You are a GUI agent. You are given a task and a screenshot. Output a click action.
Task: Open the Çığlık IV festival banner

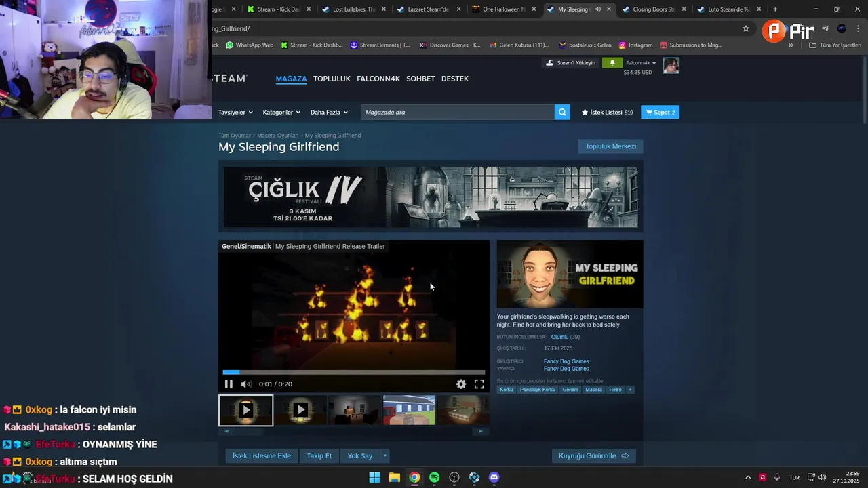431,197
